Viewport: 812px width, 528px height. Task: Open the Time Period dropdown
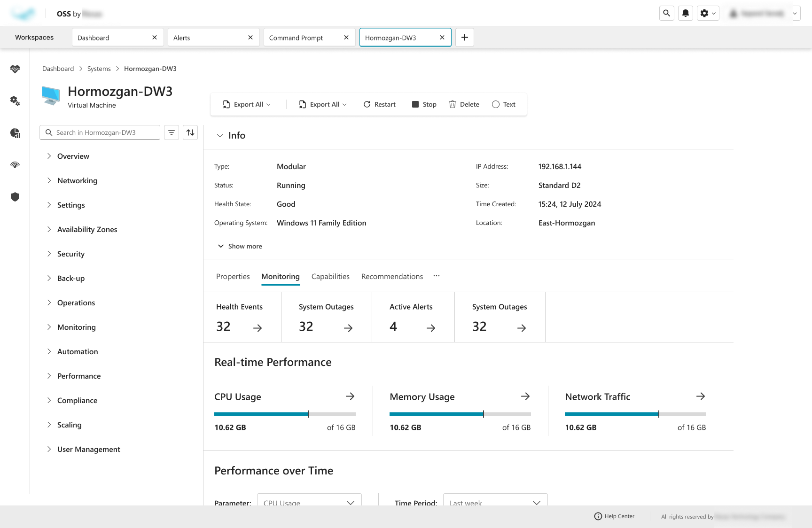[x=495, y=501]
